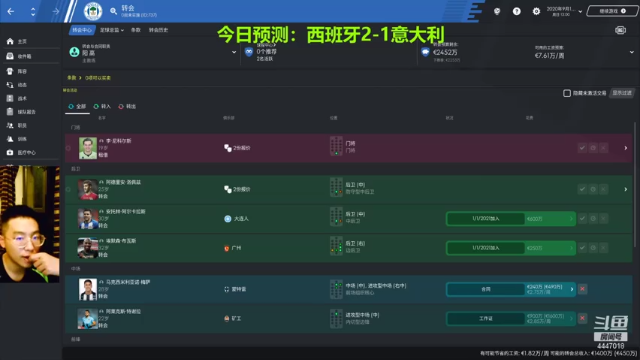Expand the director of football dropdown tab
The image size is (640, 360).
tap(112, 30)
